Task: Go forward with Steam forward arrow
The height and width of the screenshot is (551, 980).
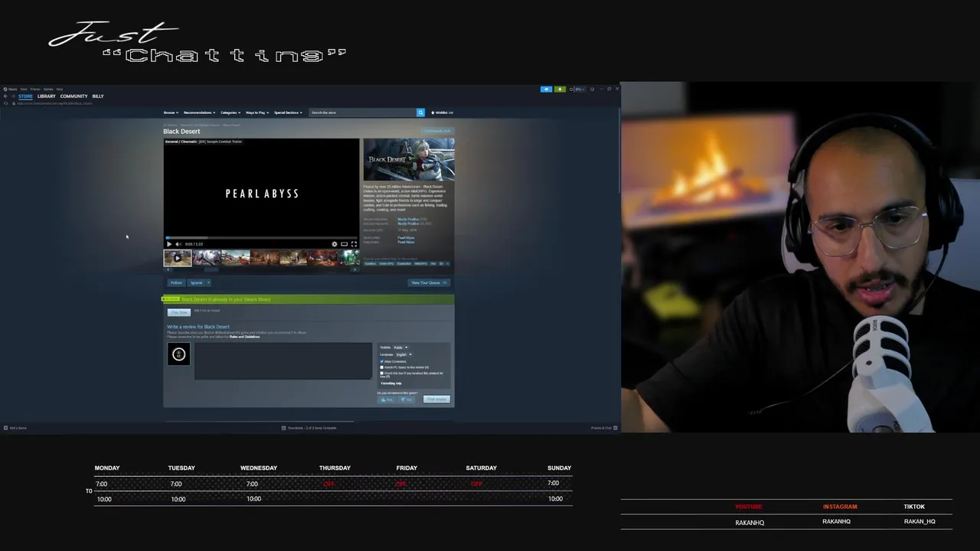Action: (14, 96)
